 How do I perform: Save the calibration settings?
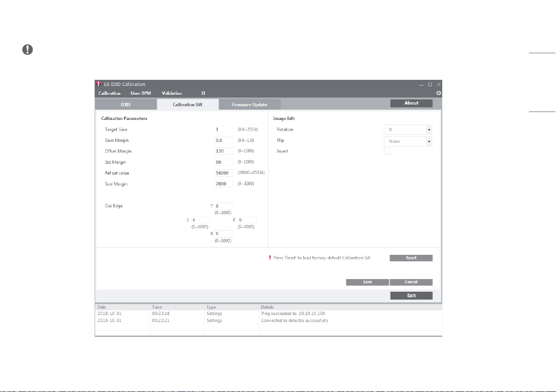(x=368, y=282)
